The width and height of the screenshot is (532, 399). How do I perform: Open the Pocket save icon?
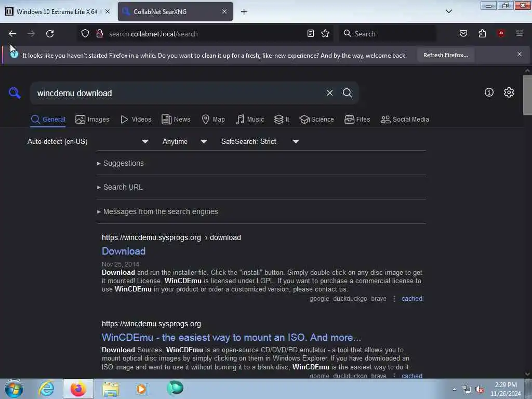pyautogui.click(x=463, y=33)
